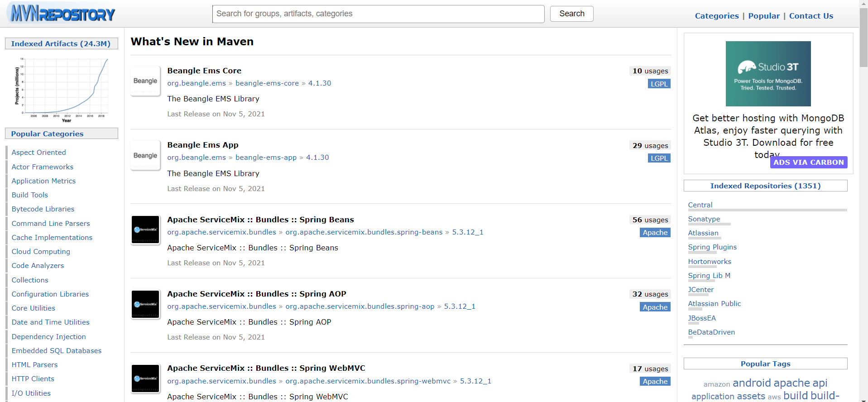View the 29 usages of Beangle Ems App
The height and width of the screenshot is (402, 868).
(650, 146)
